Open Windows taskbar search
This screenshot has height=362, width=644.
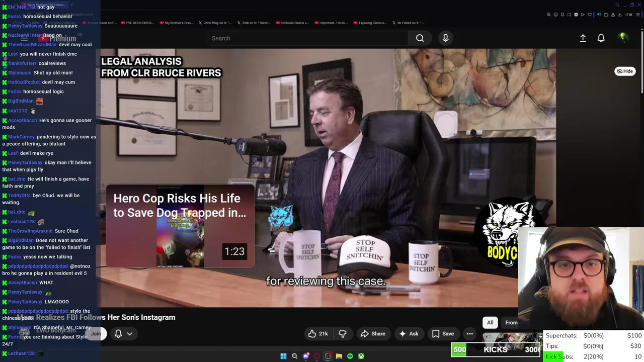pyautogui.click(x=295, y=356)
